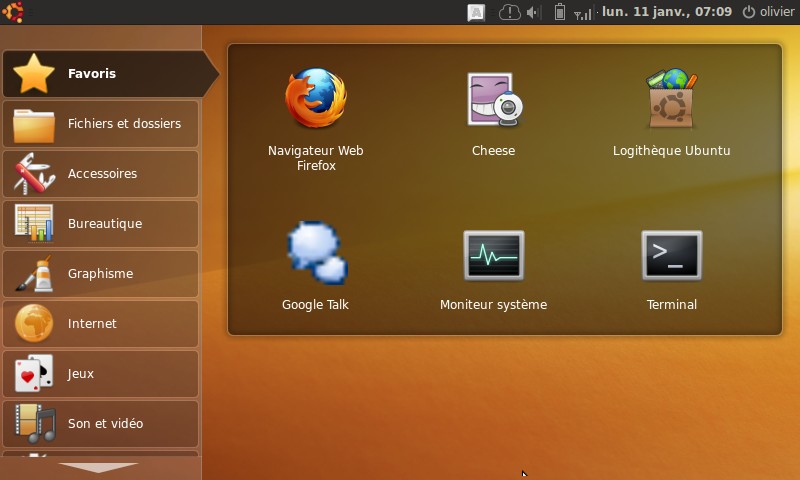The image size is (800, 480).
Task: Click the Terminal label text
Action: [671, 305]
